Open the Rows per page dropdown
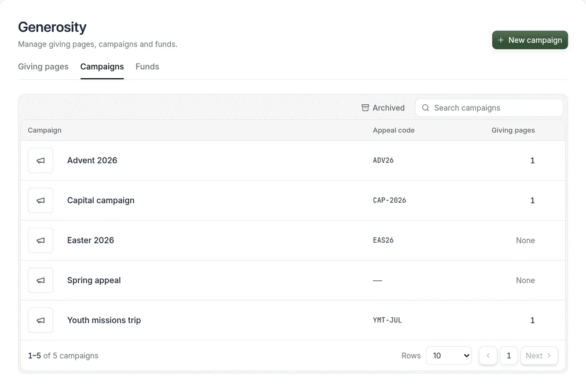 [x=448, y=356]
